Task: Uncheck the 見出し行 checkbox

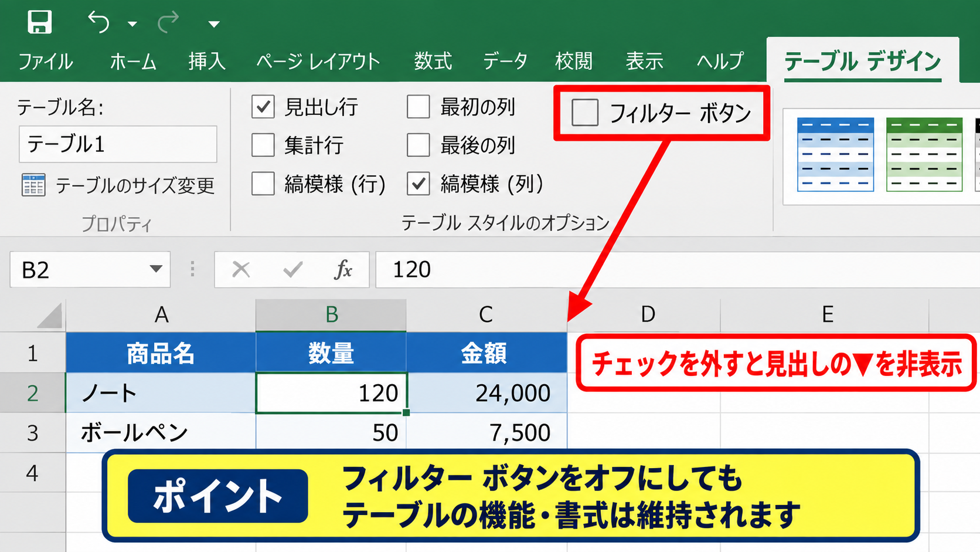Action: tap(263, 107)
